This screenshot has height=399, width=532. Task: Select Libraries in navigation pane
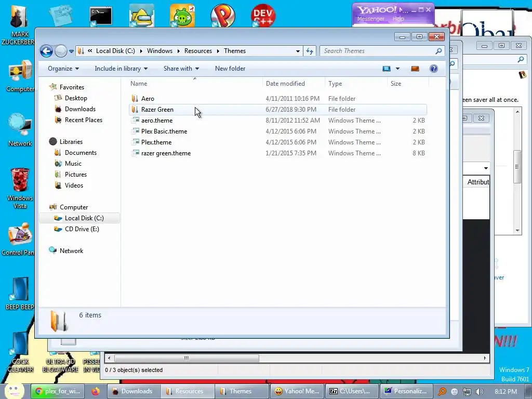click(71, 142)
